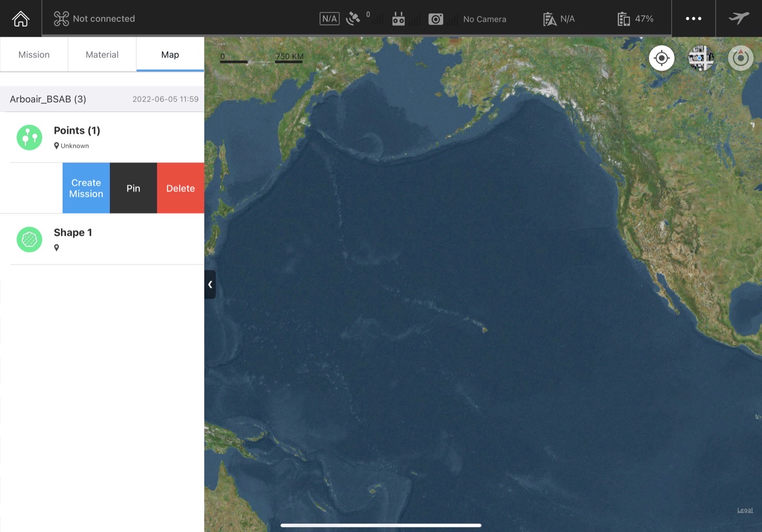Select the Map tab
The width and height of the screenshot is (762, 532).
point(170,55)
